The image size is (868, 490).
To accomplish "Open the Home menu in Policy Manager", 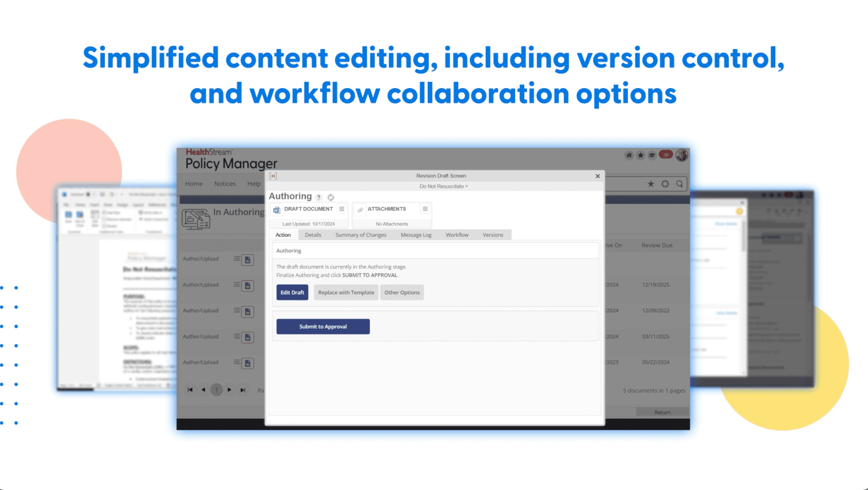I will pos(194,184).
